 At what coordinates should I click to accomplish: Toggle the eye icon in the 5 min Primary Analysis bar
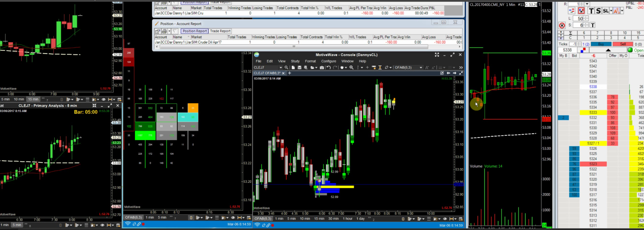click(x=102, y=225)
